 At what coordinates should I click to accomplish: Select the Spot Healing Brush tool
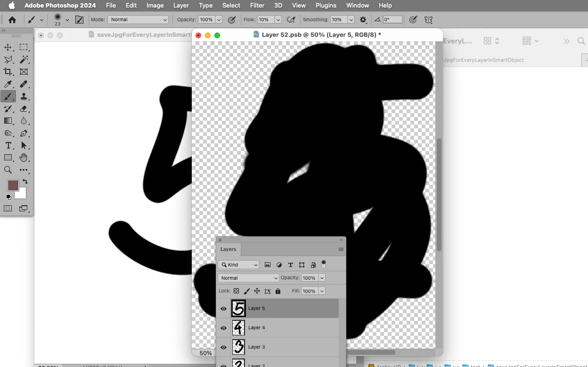tap(24, 84)
